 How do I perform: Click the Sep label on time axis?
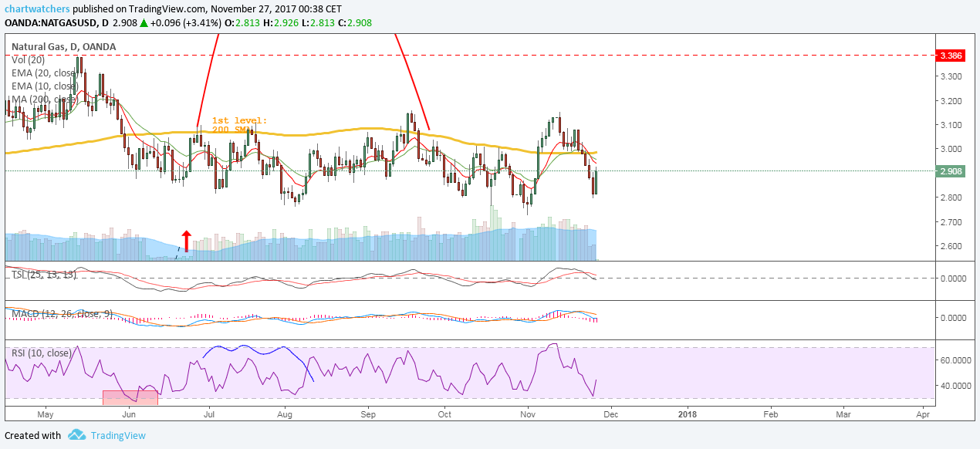click(367, 414)
